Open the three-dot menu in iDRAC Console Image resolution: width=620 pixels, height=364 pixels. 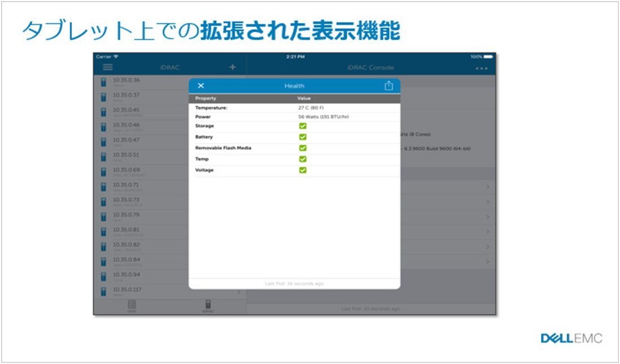click(x=481, y=68)
